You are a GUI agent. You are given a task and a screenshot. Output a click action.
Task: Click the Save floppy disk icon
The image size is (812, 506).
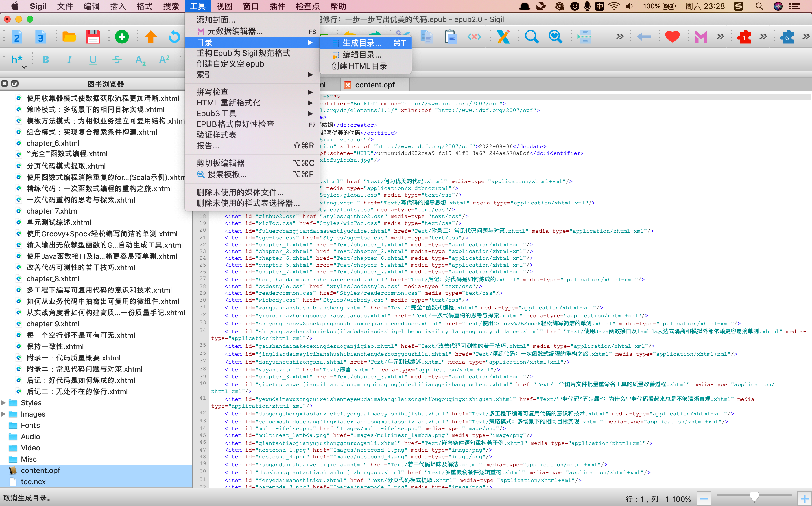click(93, 36)
